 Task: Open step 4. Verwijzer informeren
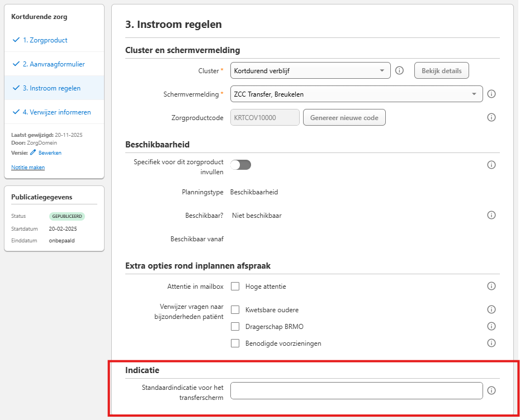tap(56, 112)
